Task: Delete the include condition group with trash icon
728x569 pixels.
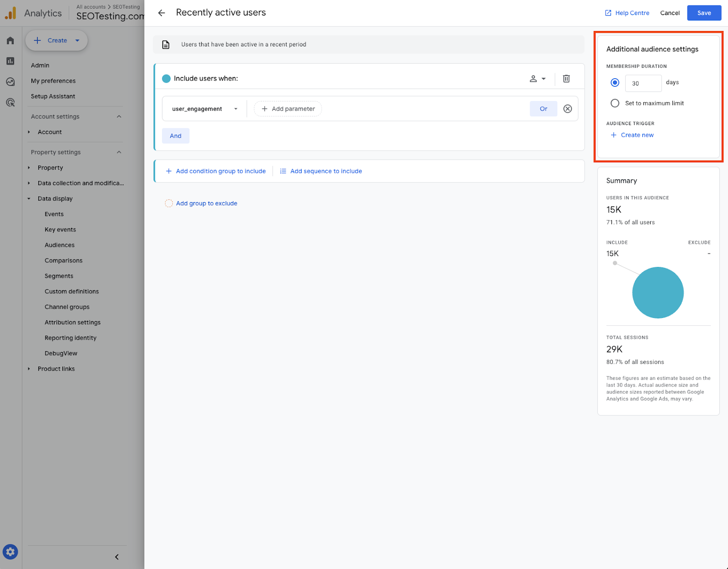Action: [x=566, y=79]
